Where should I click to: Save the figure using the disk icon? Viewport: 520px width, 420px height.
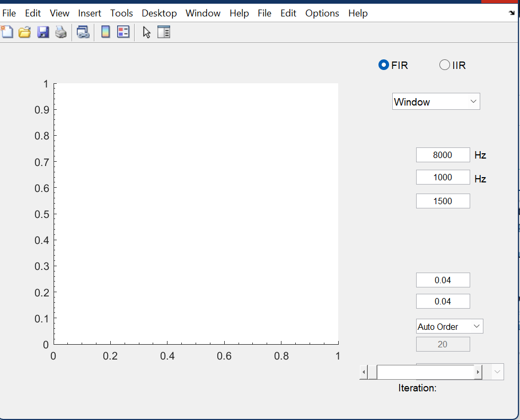43,32
